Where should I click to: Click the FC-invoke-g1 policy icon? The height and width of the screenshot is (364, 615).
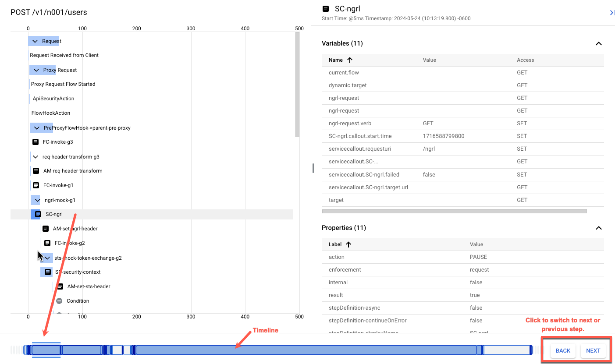[x=36, y=185]
